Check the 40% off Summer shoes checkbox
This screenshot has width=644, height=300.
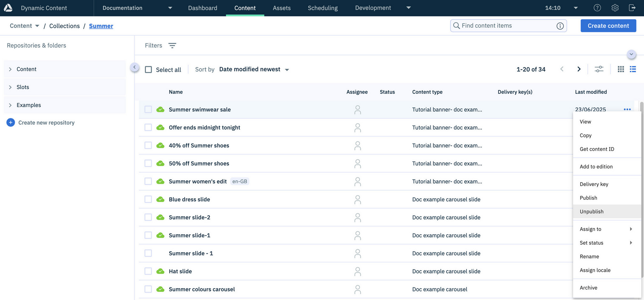[148, 146]
